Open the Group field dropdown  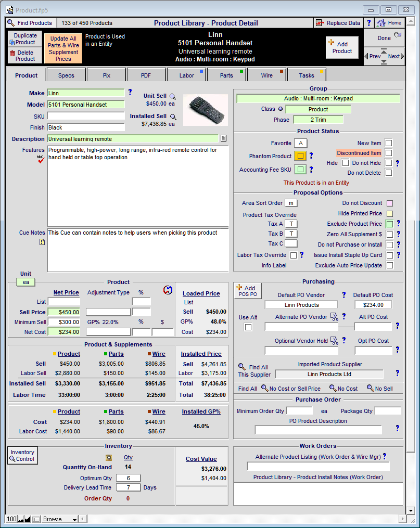318,98
